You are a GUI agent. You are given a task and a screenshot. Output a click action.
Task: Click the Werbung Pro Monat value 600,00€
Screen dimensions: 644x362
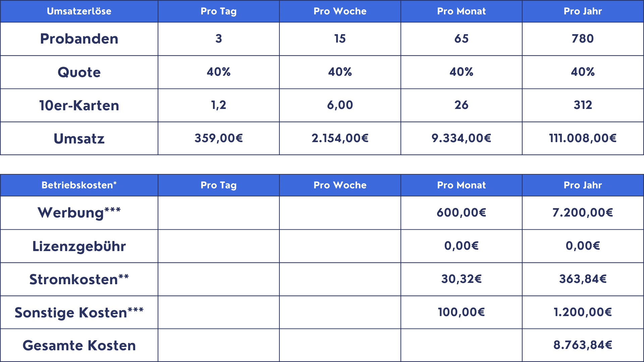461,213
